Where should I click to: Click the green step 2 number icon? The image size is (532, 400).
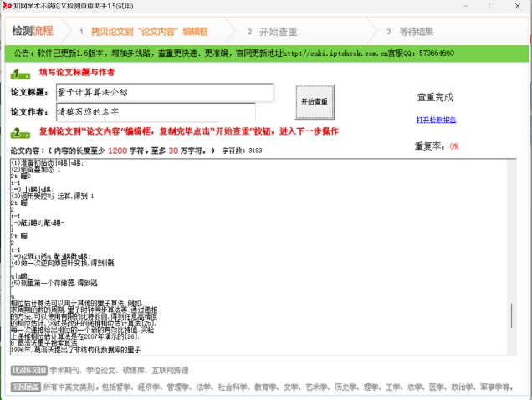pos(20,132)
